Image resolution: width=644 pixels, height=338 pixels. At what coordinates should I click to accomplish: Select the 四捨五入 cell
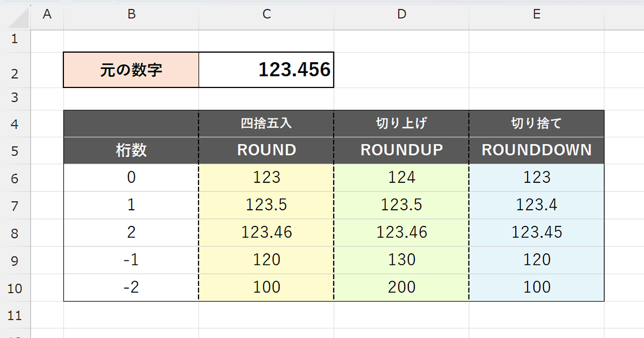(266, 124)
